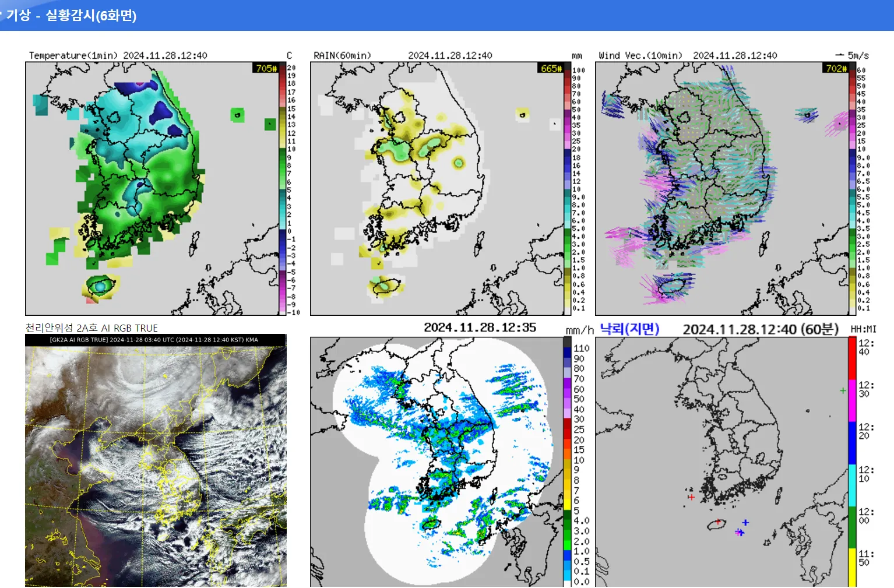Click the yellow 665# badge on RAIN map
Viewport: 894px width, 588px height.
pos(551,68)
